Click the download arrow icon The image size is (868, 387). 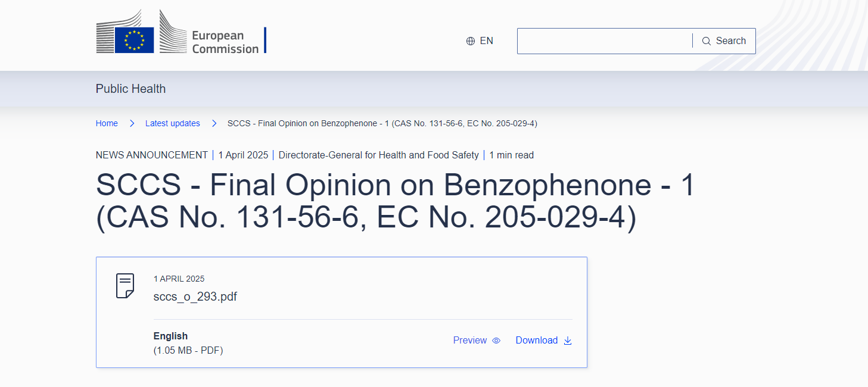[568, 341]
